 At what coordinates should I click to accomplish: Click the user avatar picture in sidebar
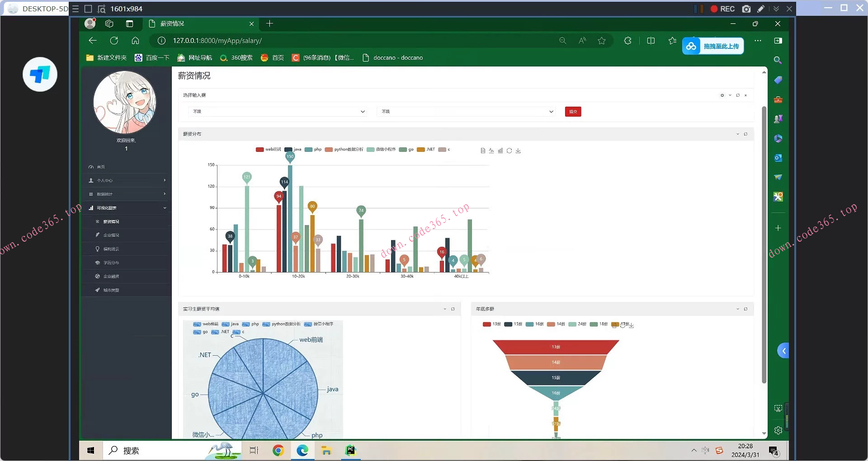point(125,102)
